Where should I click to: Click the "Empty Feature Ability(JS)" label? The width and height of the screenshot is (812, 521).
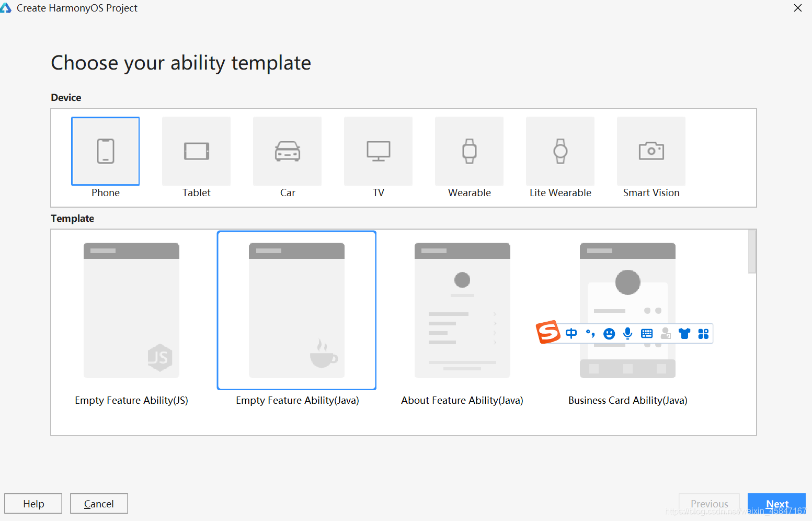click(x=131, y=400)
